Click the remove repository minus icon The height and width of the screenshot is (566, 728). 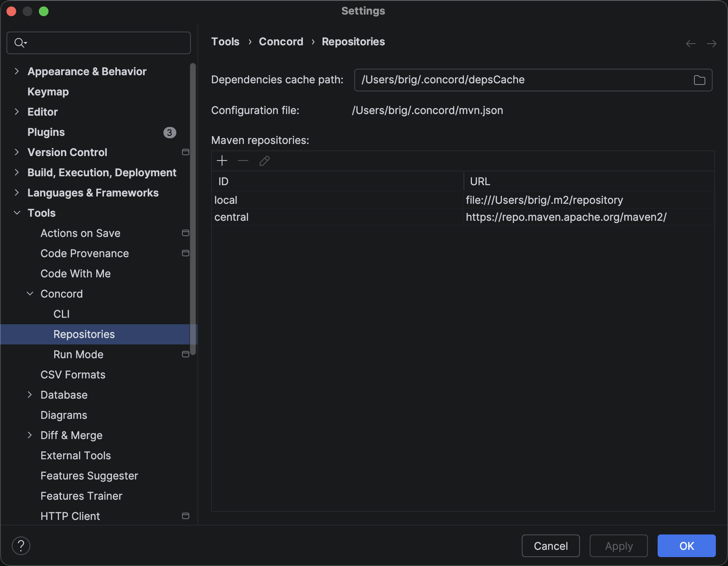click(x=243, y=161)
